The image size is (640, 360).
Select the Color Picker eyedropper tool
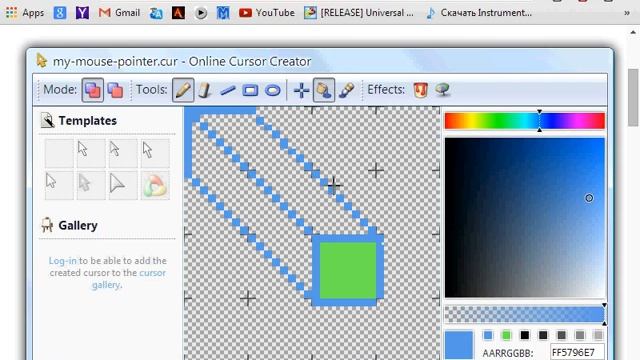point(347,90)
